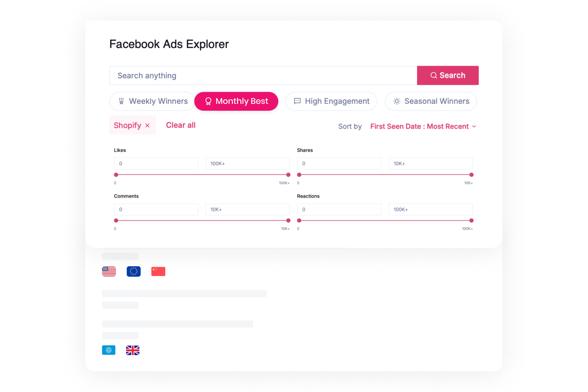Enable the High Engagement filter
This screenshot has height=392, width=588.
(331, 101)
